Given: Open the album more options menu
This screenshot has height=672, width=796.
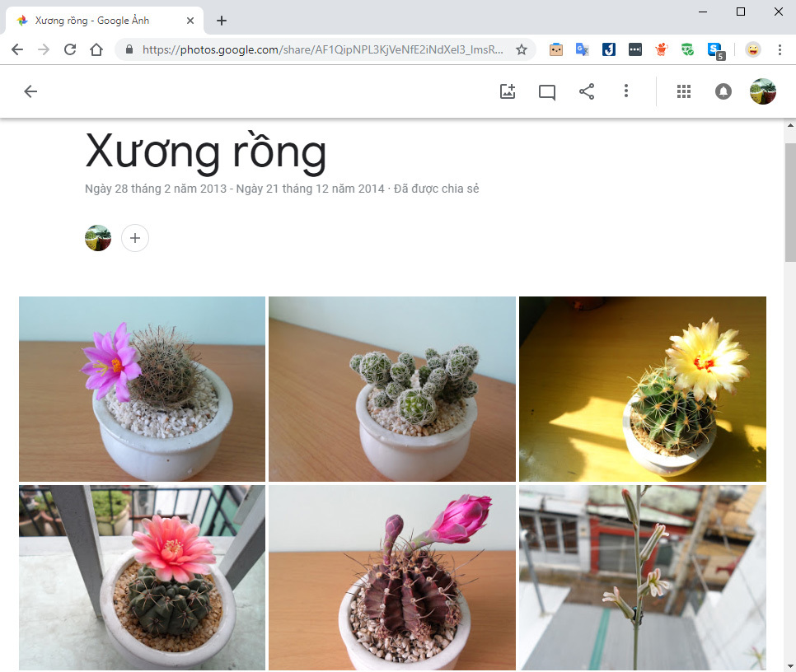Looking at the screenshot, I should click(x=626, y=91).
